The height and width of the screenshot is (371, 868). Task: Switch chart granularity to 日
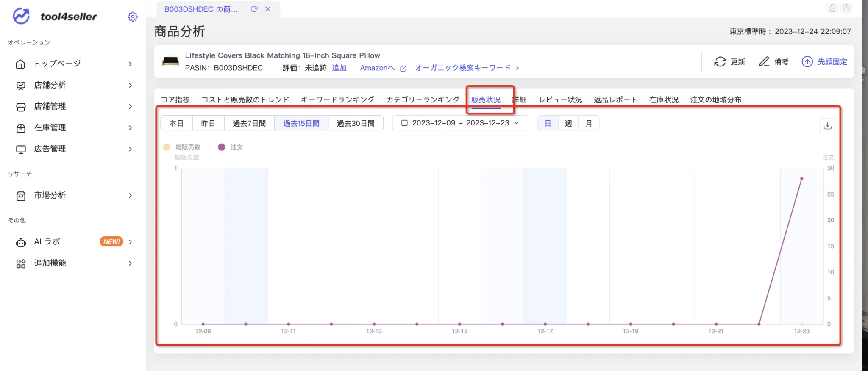tap(548, 123)
